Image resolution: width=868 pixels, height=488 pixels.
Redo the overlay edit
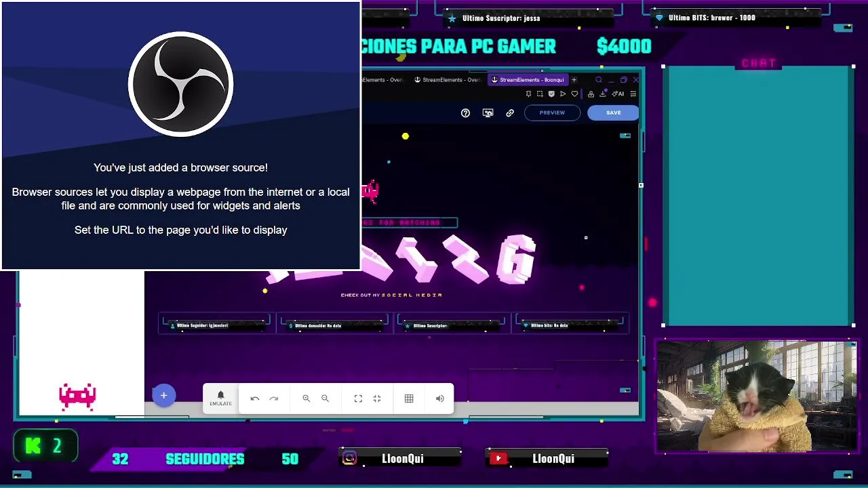point(274,399)
